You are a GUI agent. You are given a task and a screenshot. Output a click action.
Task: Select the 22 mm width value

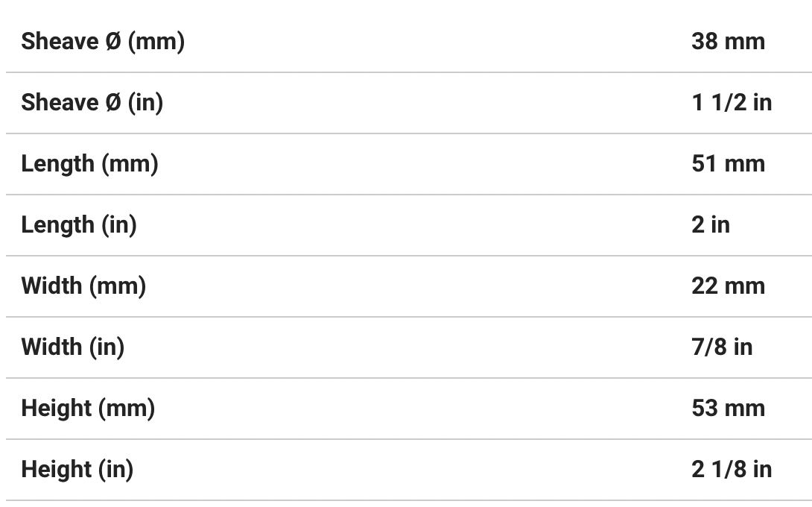[728, 286]
